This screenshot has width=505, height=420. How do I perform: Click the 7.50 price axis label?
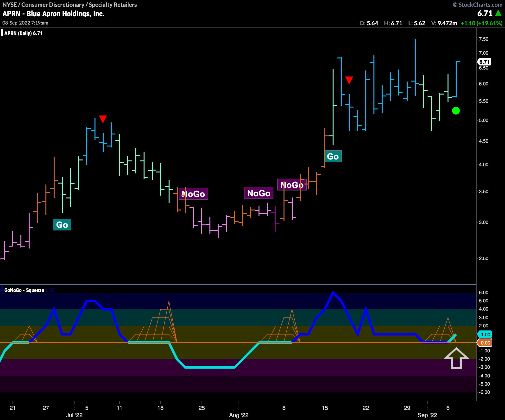484,39
